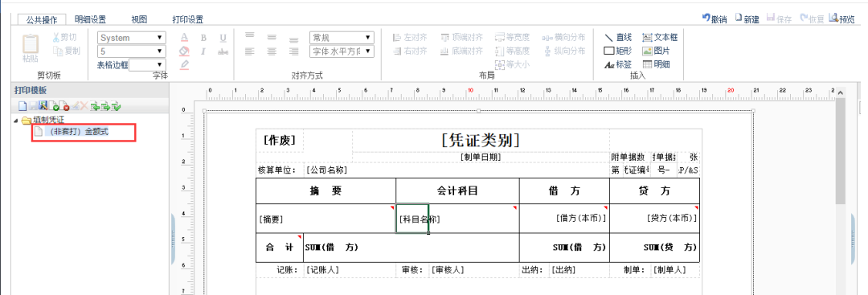This screenshot has height=295, width=868.
Task: Insert a 图片 picture
Action: click(656, 51)
